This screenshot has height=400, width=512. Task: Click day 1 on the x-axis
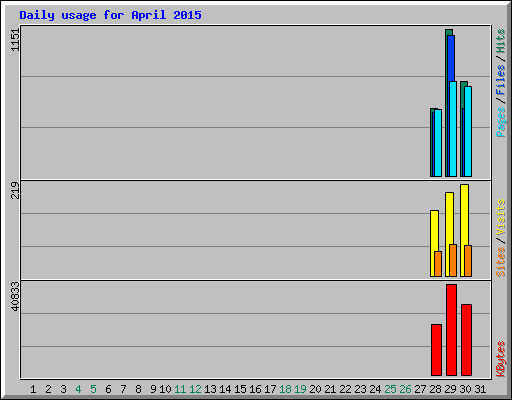coord(33,389)
